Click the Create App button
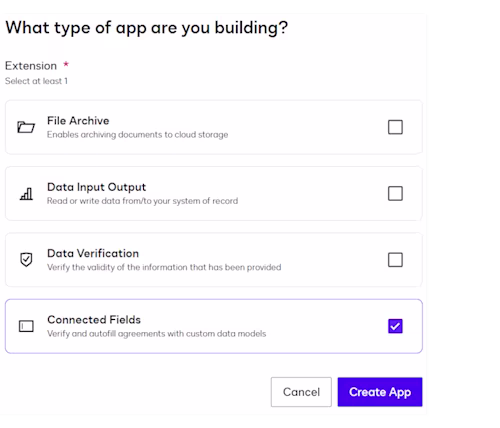 pyautogui.click(x=380, y=392)
